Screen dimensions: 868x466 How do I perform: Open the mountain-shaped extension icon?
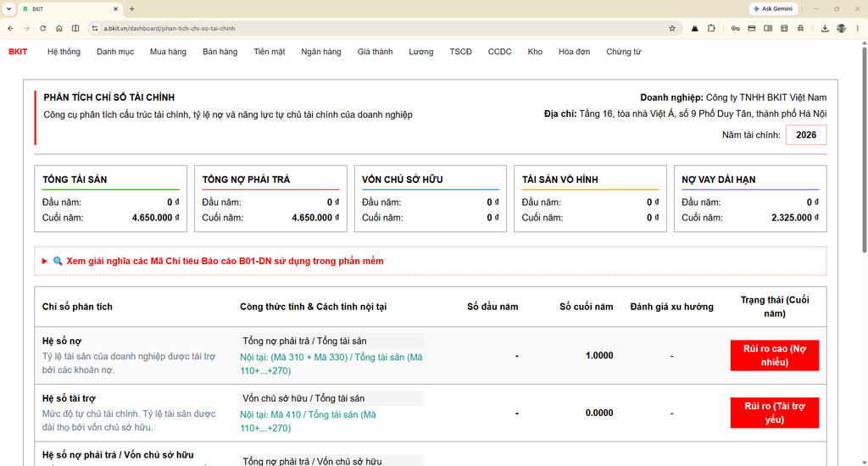(x=695, y=28)
